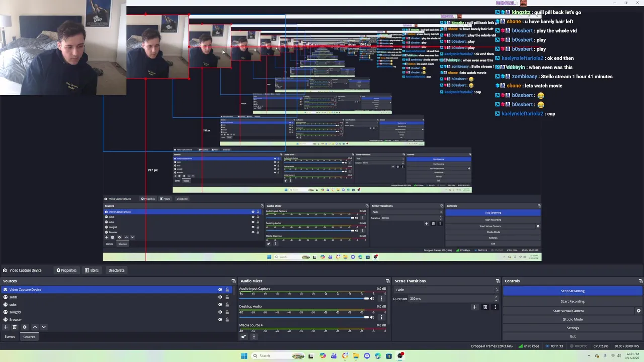Pop out the Controls dock icon
Viewport: 644px width, 362px height.
(x=640, y=281)
